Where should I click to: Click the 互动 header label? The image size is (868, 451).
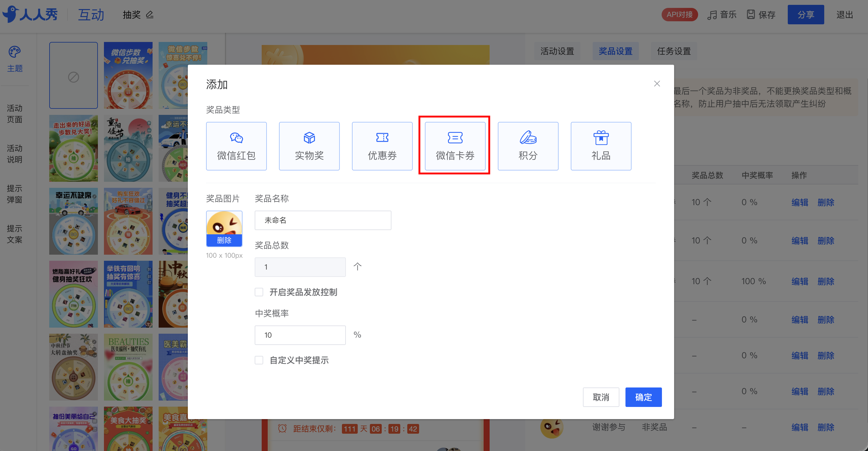click(91, 15)
